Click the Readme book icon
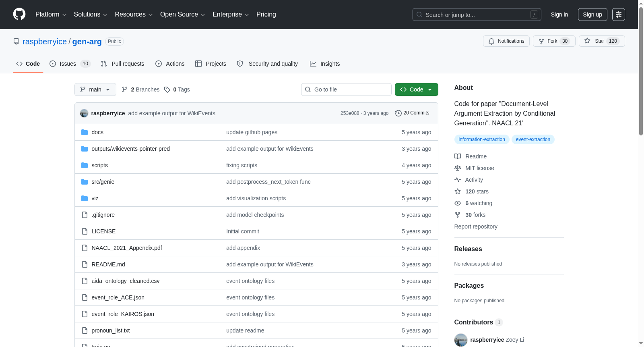Screen dimensions: 644x347 click(458, 156)
